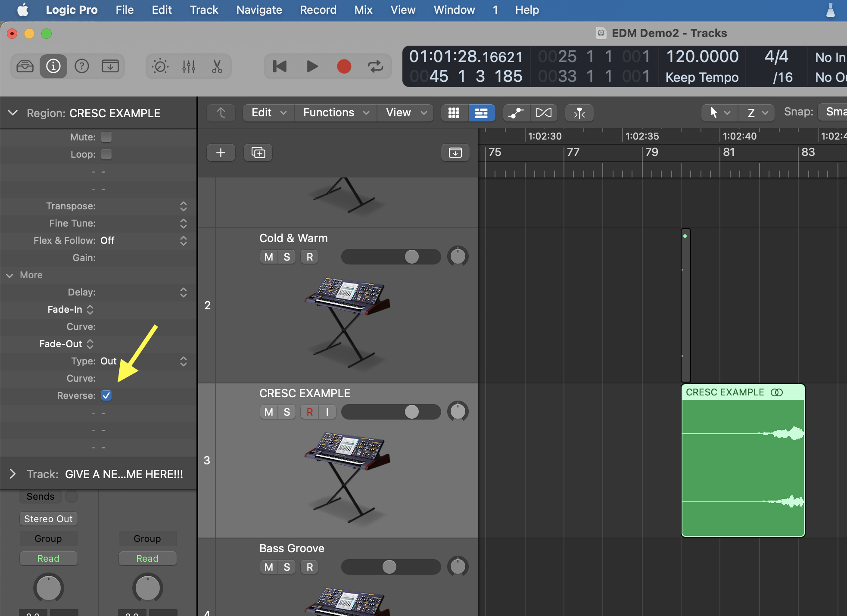Adjust the Bass Groove volume slider
Viewport: 847px width, 616px height.
click(389, 567)
